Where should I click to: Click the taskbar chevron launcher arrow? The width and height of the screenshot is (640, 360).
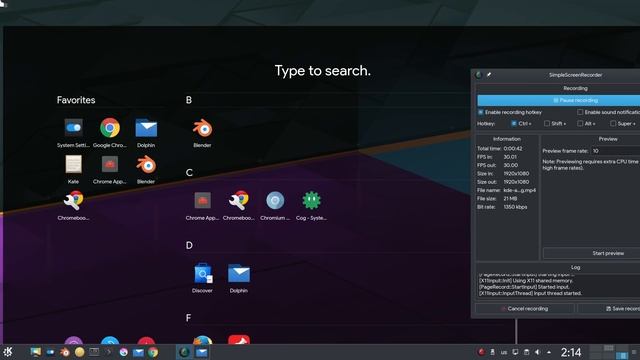(109, 352)
